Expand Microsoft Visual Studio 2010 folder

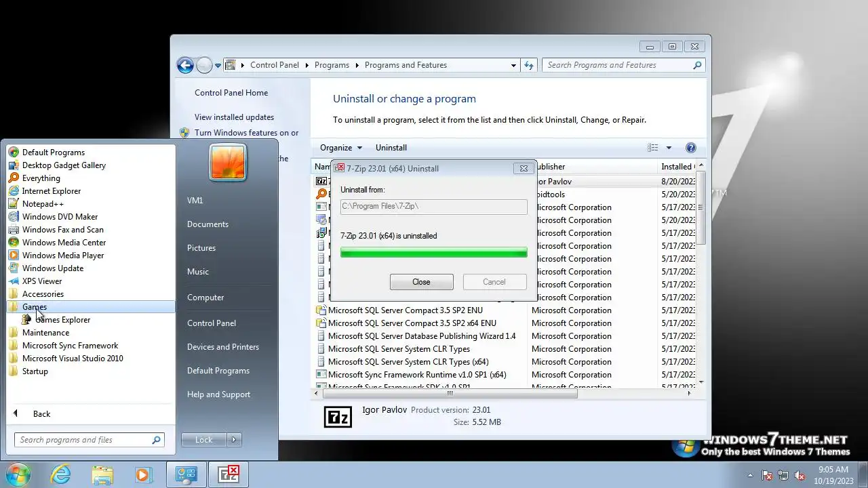pyautogui.click(x=73, y=359)
